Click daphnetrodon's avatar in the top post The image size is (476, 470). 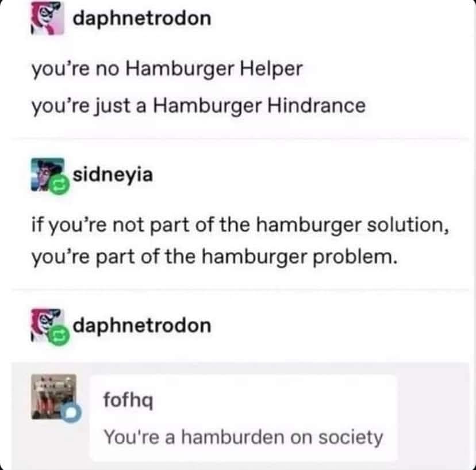pos(47,18)
